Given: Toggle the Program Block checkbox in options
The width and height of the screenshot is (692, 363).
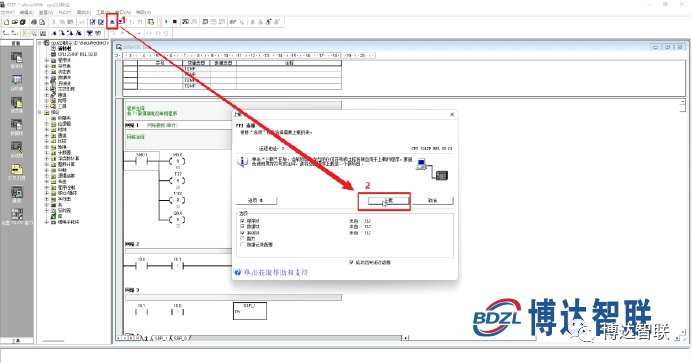Looking at the screenshot, I should coord(242,221).
